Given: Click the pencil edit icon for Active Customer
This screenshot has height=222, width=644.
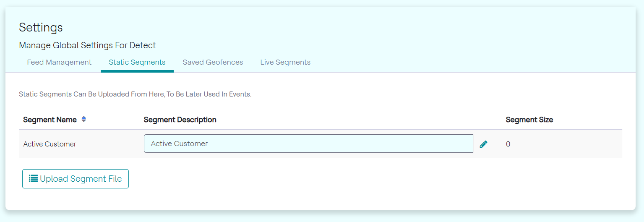Looking at the screenshot, I should (483, 144).
